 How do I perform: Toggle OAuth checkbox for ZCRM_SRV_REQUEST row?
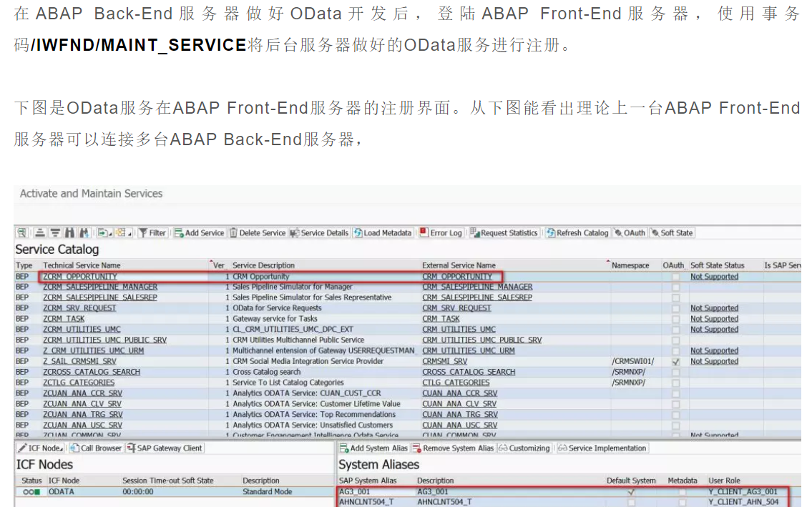pos(675,309)
